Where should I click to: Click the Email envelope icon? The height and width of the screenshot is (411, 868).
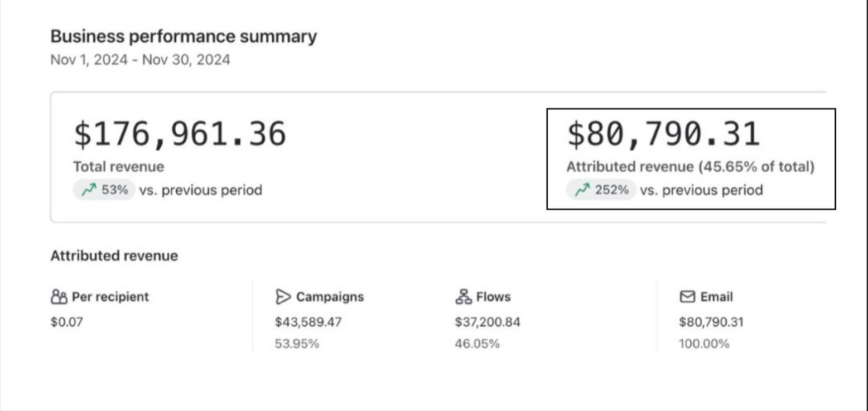(x=687, y=297)
